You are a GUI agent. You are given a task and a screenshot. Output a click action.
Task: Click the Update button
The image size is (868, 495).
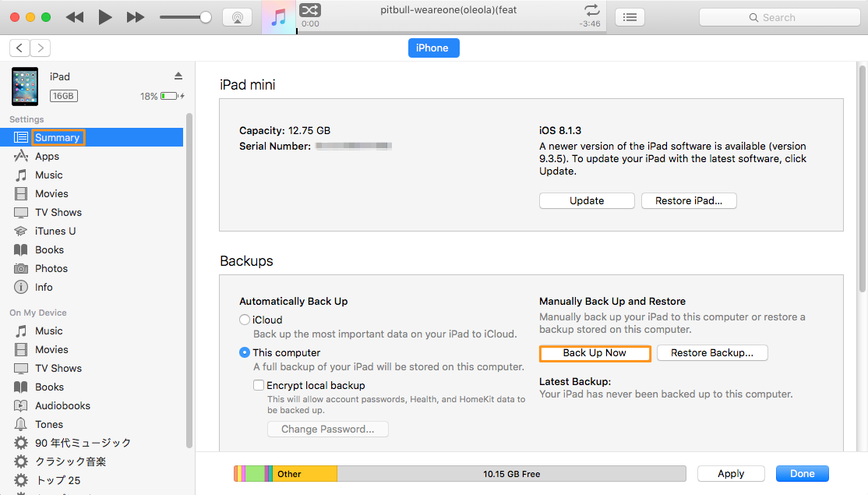tap(587, 201)
